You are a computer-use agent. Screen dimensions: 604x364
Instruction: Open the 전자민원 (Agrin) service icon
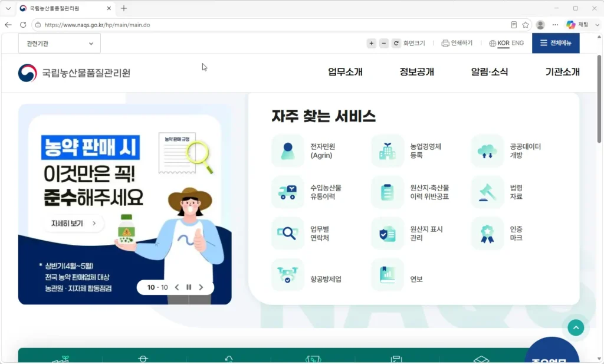pyautogui.click(x=288, y=150)
